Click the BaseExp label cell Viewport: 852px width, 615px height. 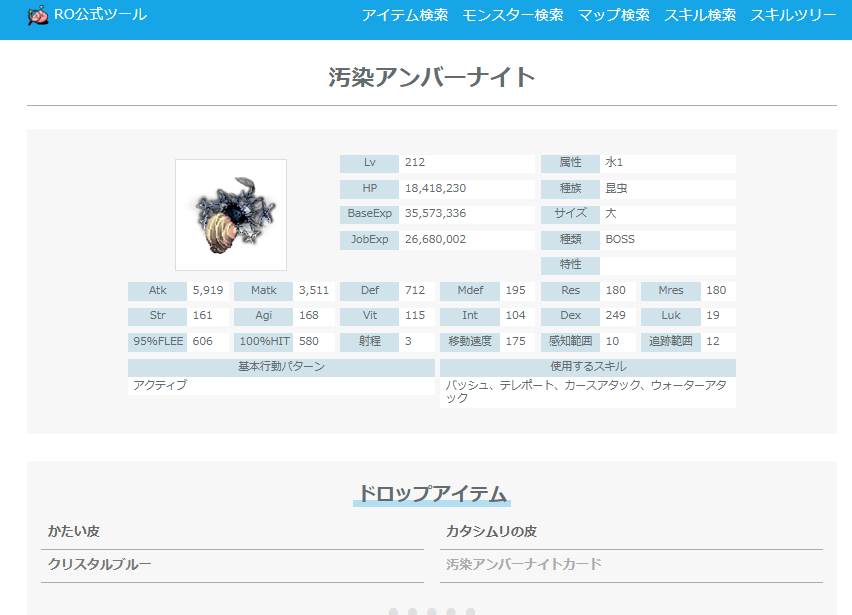370,215
